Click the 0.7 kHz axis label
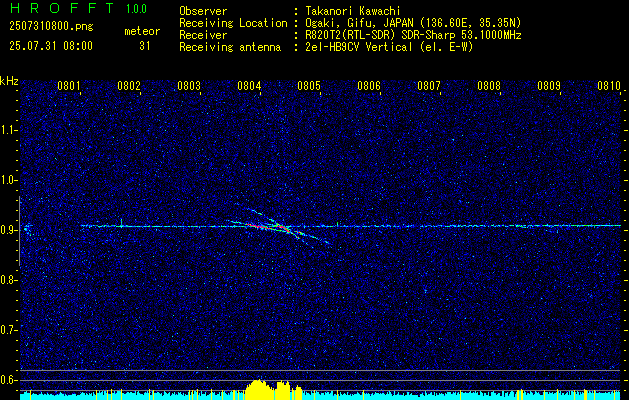 (8, 330)
